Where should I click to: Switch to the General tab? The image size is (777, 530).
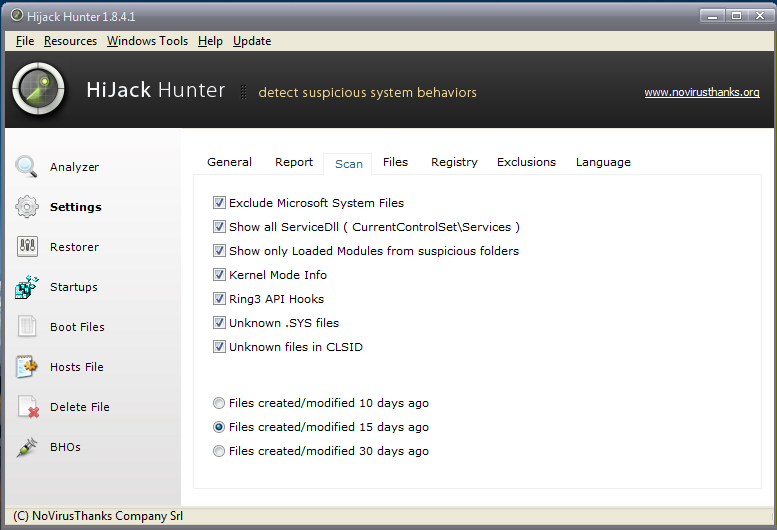(229, 162)
